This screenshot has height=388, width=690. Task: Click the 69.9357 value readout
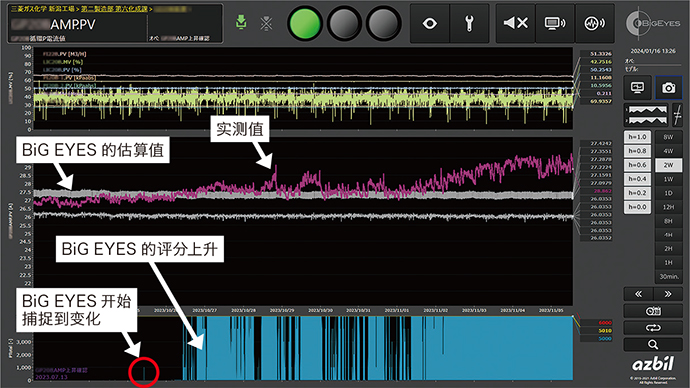coord(601,101)
